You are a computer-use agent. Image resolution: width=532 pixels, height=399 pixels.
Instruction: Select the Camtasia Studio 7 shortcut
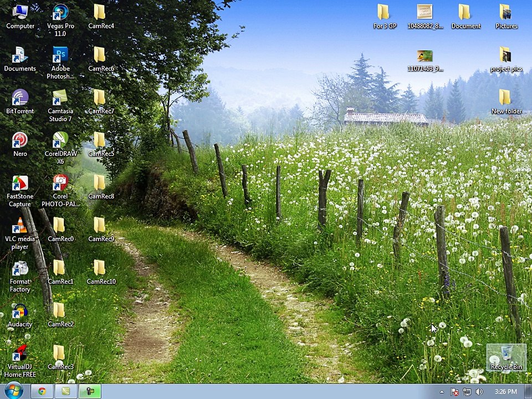(60, 105)
